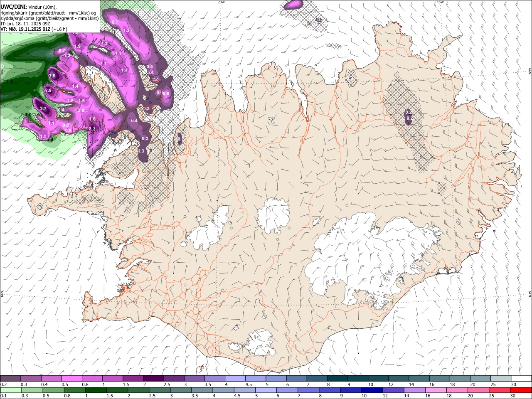Click the 3.6 snowfall value on the map
The image size is (532, 399).
tap(52, 76)
